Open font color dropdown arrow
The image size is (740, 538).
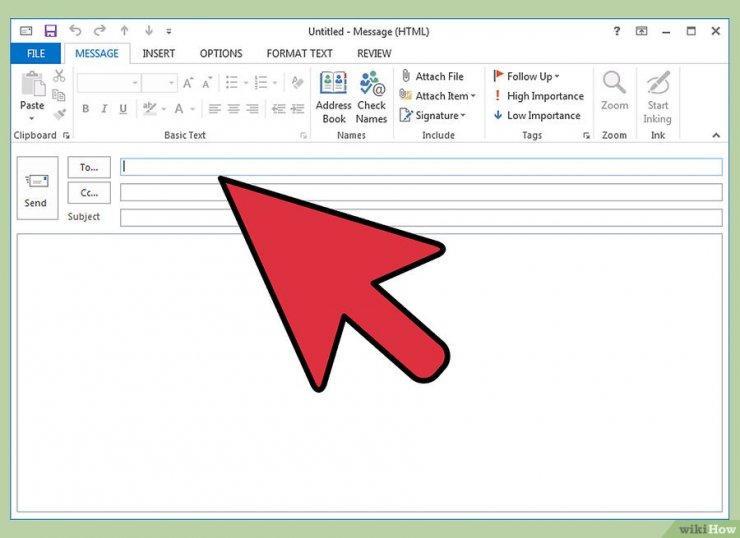[193, 109]
